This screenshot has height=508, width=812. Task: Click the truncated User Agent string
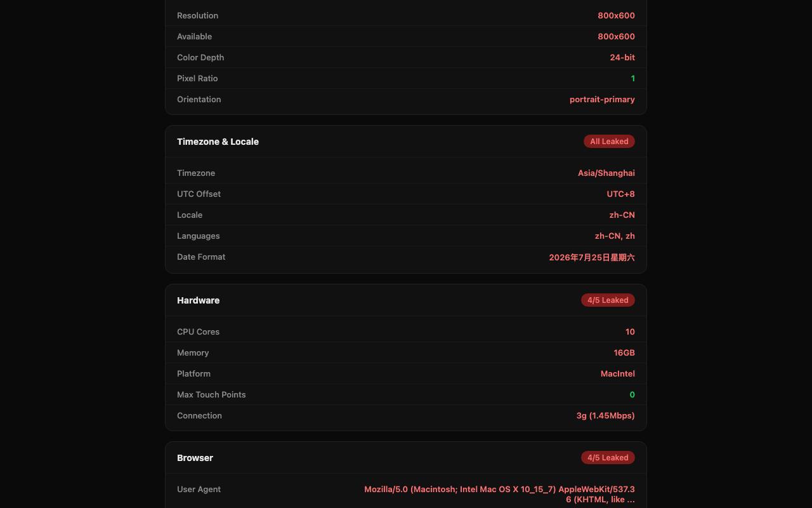tap(499, 494)
